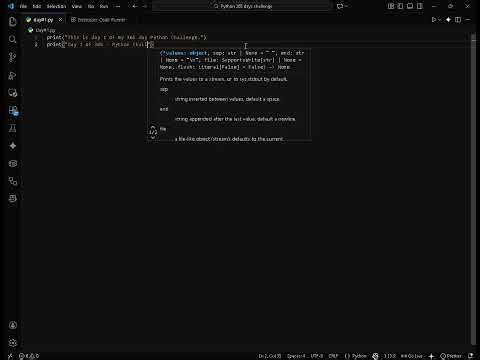Screen dimensions: 480x360
Task: Switch to the Extension: Code Runner tab
Action: pyautogui.click(x=98, y=20)
